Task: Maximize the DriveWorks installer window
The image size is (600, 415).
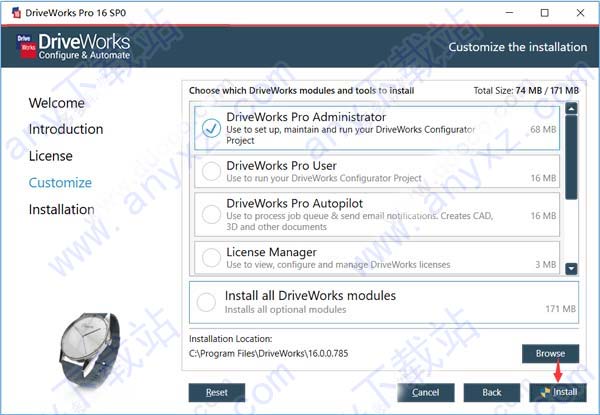Action: (x=545, y=13)
